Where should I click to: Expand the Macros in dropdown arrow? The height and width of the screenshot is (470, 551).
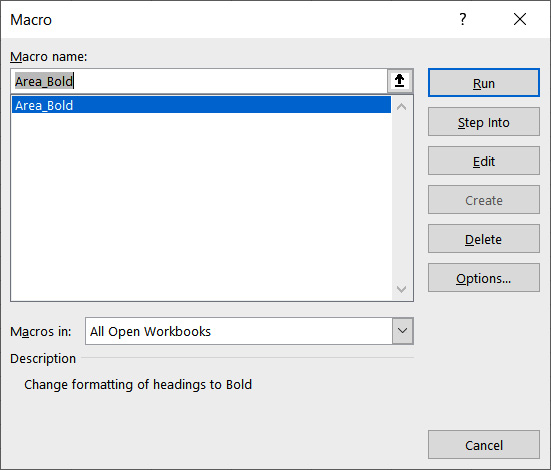pos(402,331)
